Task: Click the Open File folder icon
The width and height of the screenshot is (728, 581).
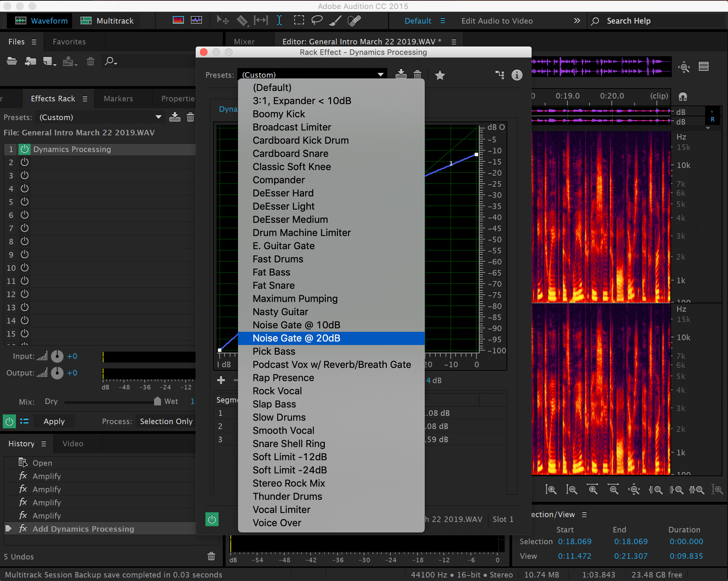Action: [11, 61]
